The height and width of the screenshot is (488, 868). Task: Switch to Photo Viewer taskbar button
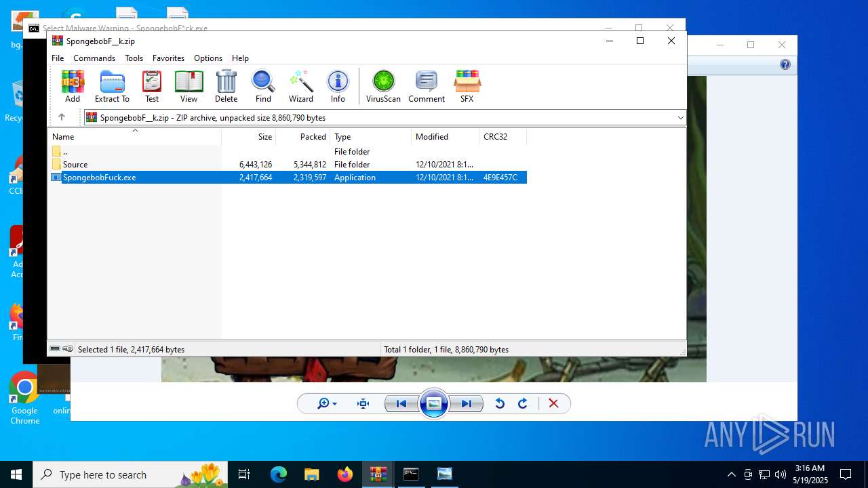click(x=444, y=474)
